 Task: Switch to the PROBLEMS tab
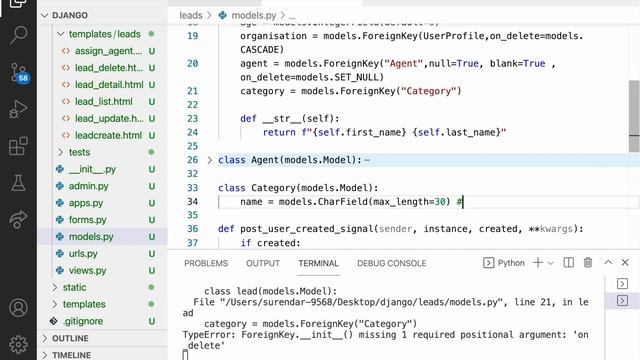[x=206, y=263]
